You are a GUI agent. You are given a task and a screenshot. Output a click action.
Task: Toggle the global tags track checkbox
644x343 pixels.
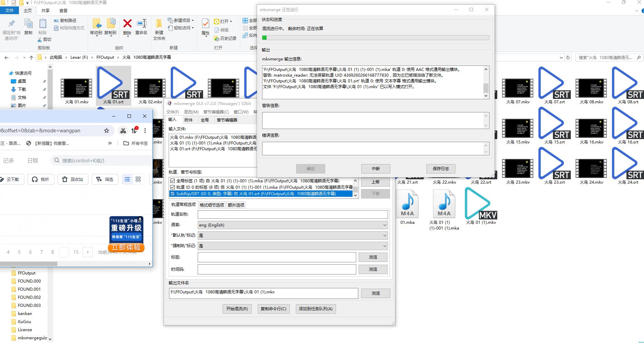[173, 181]
